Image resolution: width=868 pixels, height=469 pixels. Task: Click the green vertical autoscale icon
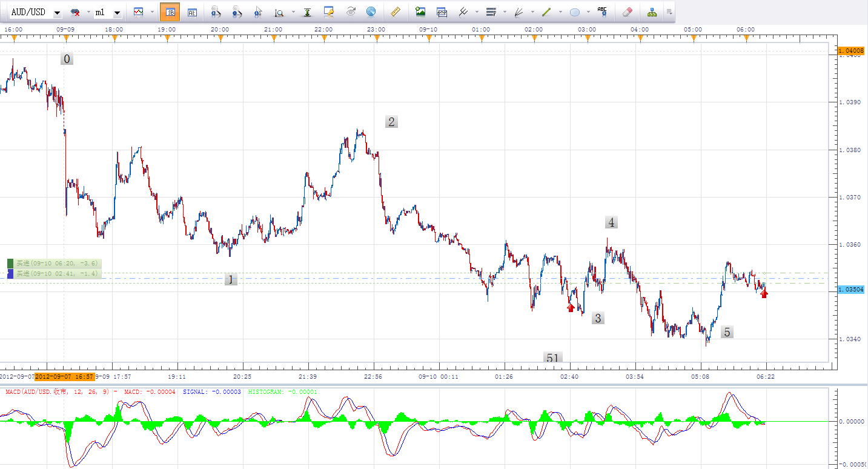tap(308, 12)
